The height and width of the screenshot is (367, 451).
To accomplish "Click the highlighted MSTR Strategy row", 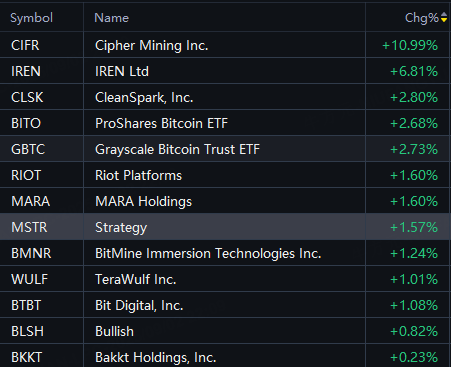I will pos(225,227).
